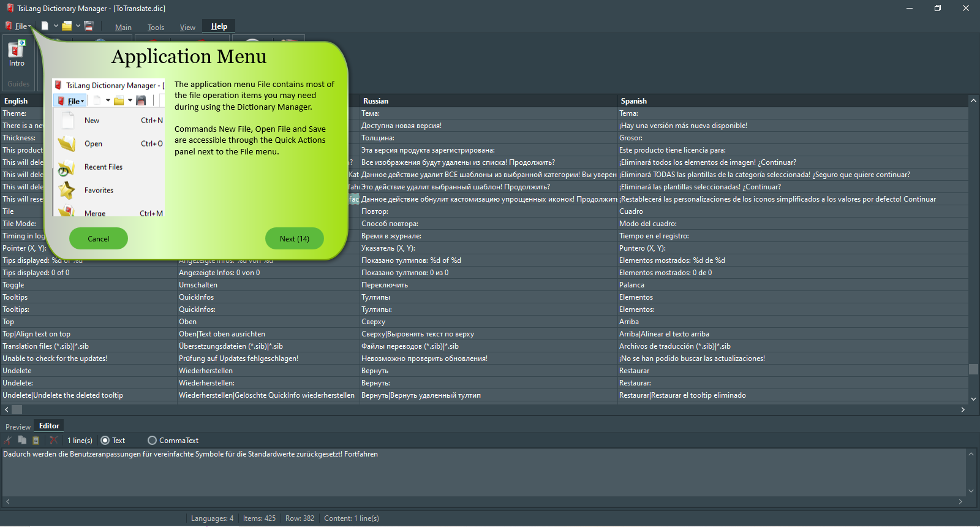Viewport: 980px width, 527px height.
Task: Switch to the View ribbon tab
Action: pyautogui.click(x=187, y=27)
